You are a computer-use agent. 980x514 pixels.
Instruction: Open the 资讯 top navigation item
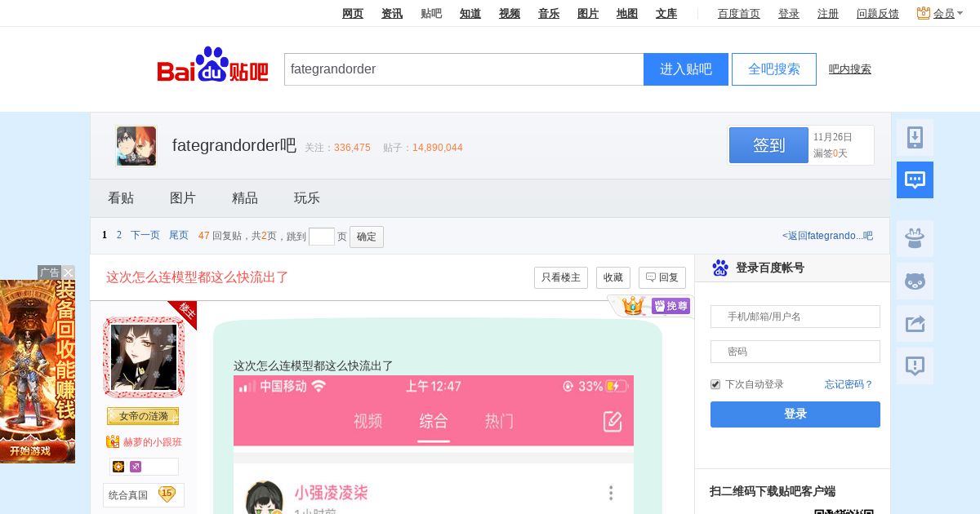pos(392,13)
